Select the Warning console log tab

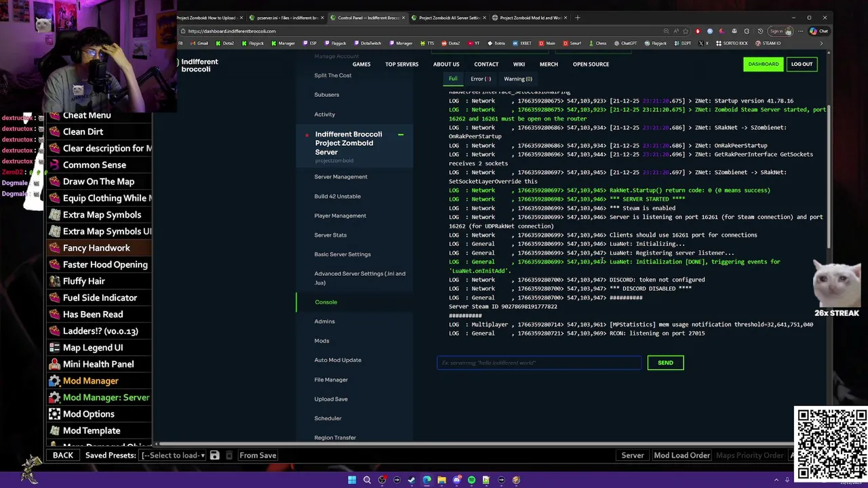click(x=518, y=79)
